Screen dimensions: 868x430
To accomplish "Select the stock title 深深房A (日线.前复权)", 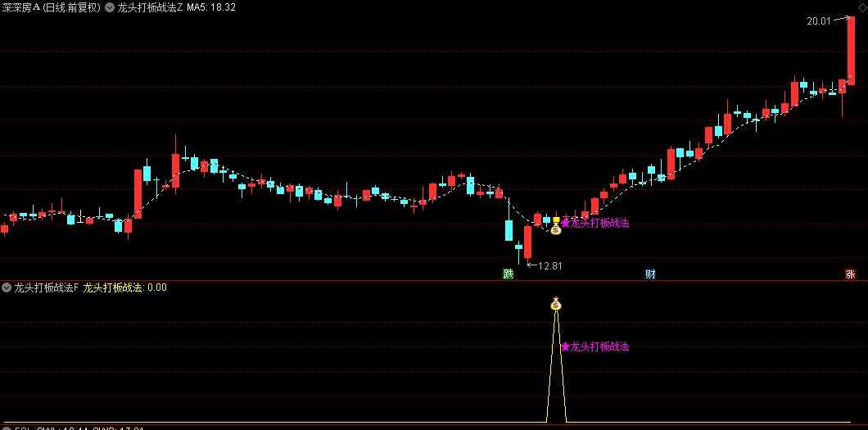I will pyautogui.click(x=52, y=7).
